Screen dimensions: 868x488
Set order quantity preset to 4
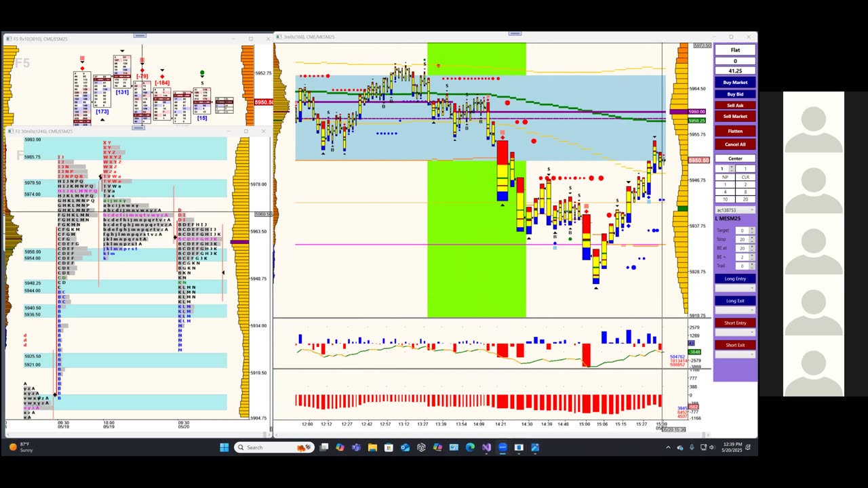[725, 192]
